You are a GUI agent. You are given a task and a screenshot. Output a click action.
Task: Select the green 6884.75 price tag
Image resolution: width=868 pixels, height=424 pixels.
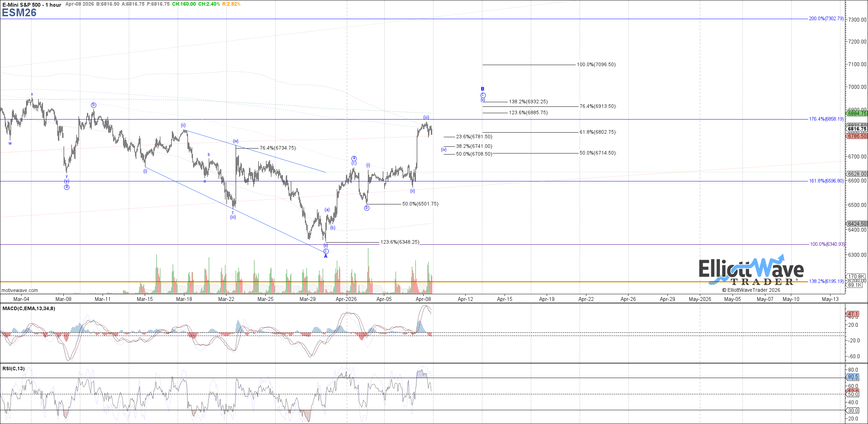pos(857,114)
